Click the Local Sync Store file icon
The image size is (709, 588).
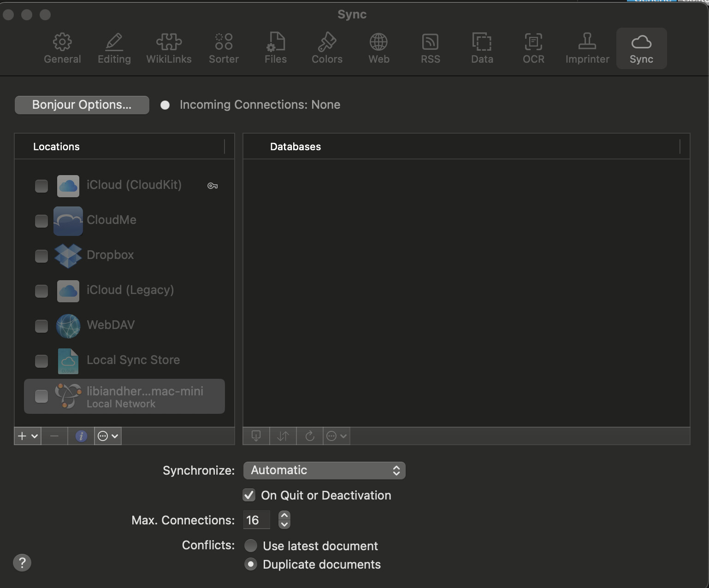click(x=68, y=361)
